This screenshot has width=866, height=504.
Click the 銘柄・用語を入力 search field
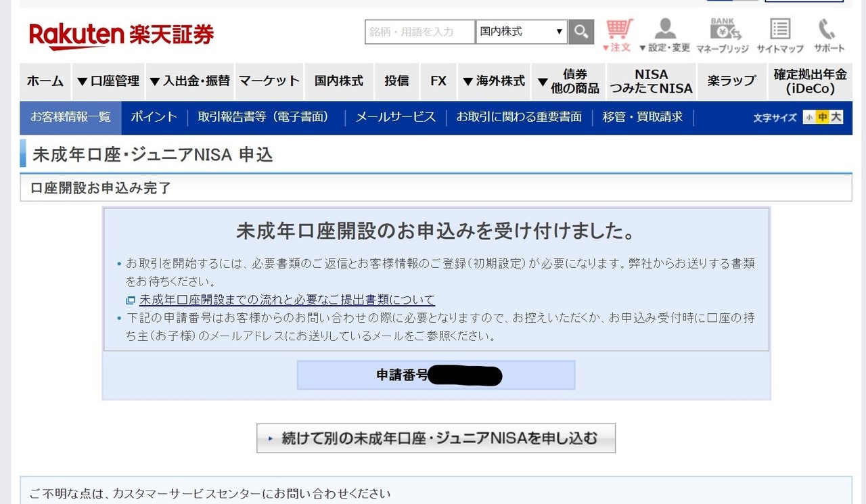(x=420, y=32)
